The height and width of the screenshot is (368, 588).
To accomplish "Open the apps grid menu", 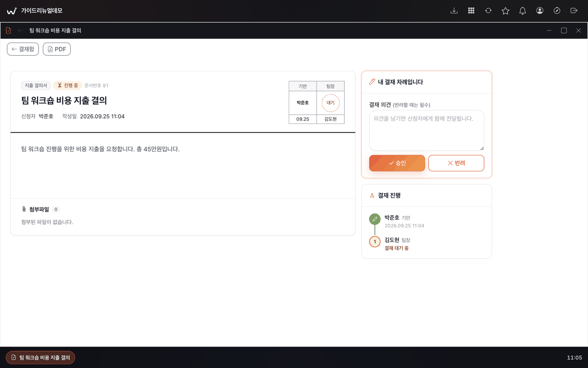I will pos(471,11).
